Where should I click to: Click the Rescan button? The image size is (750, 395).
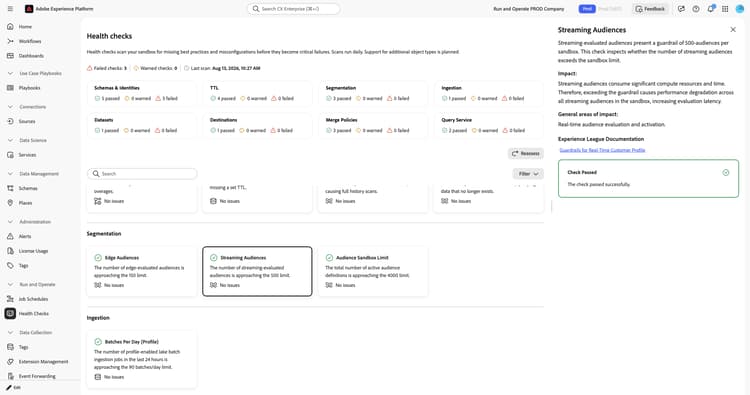click(x=526, y=154)
